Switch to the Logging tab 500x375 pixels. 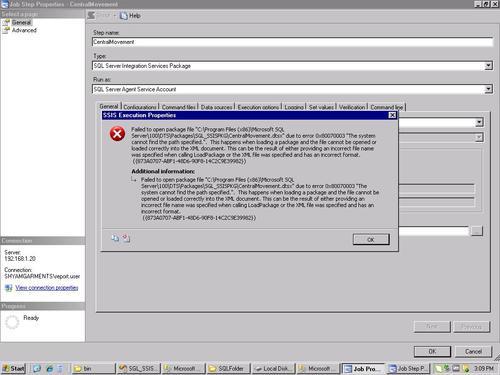pos(294,107)
